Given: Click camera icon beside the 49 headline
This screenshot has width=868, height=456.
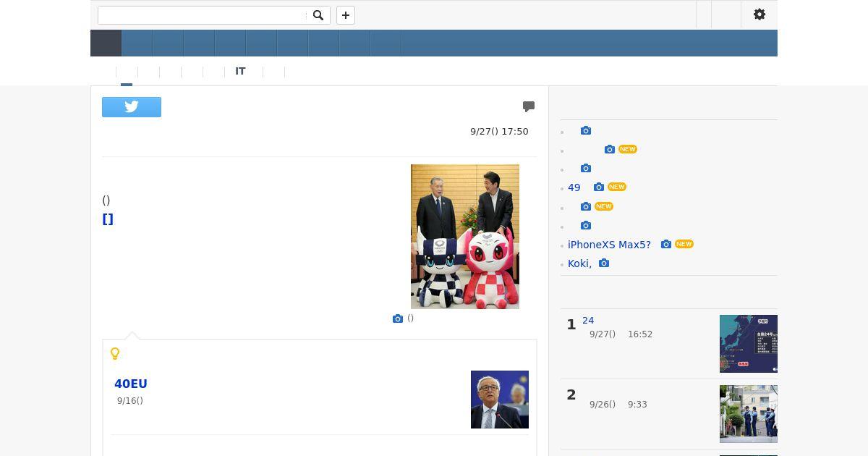Looking at the screenshot, I should click(x=599, y=187).
